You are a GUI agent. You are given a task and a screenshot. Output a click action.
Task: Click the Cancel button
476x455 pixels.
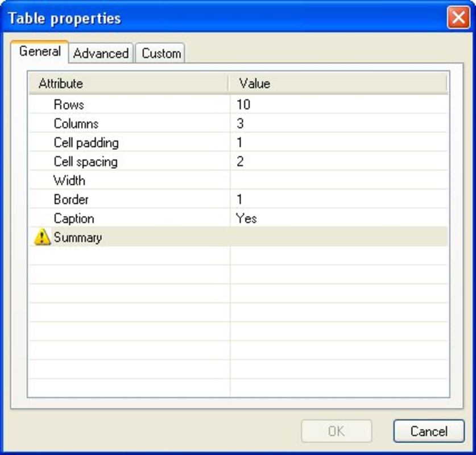pos(429,431)
